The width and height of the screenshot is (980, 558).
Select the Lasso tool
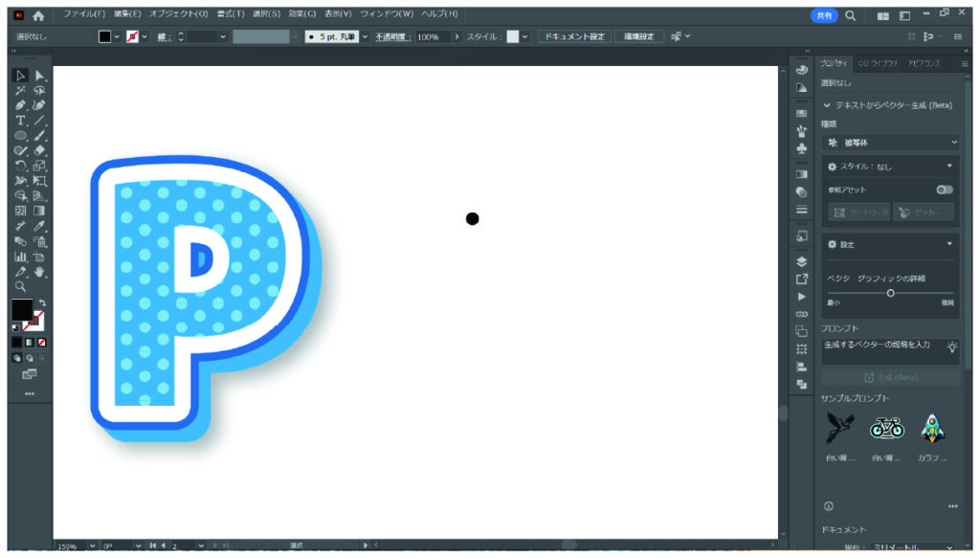(39, 91)
